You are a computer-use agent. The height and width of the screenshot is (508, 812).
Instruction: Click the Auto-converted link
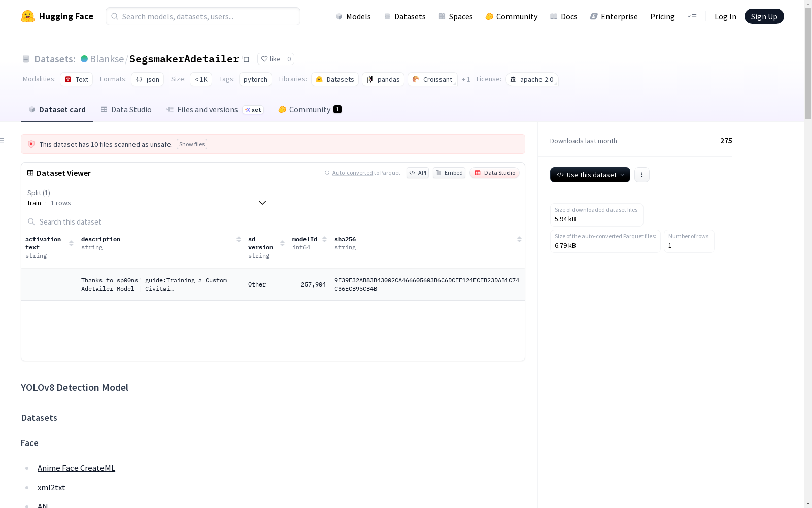(x=352, y=173)
